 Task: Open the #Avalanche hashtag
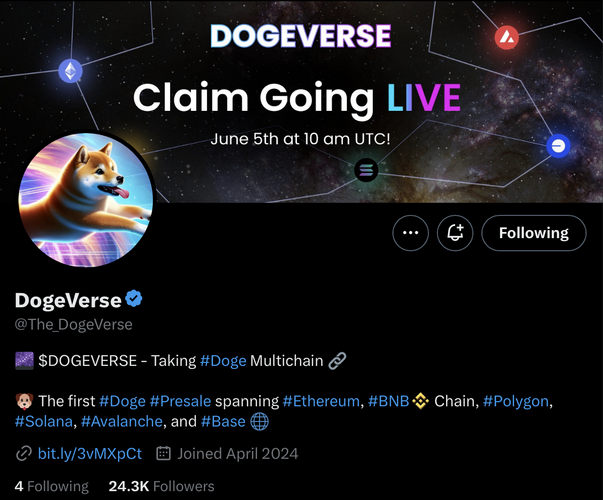click(122, 422)
